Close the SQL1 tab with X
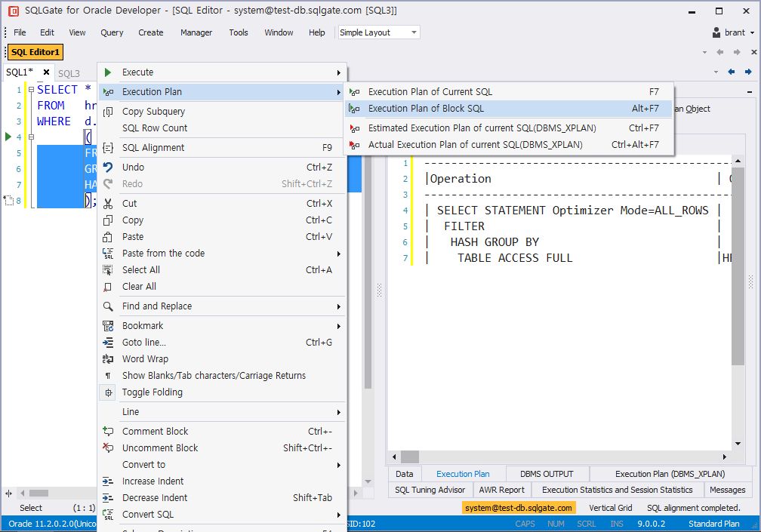Image resolution: width=761 pixels, height=532 pixels. 46,72
